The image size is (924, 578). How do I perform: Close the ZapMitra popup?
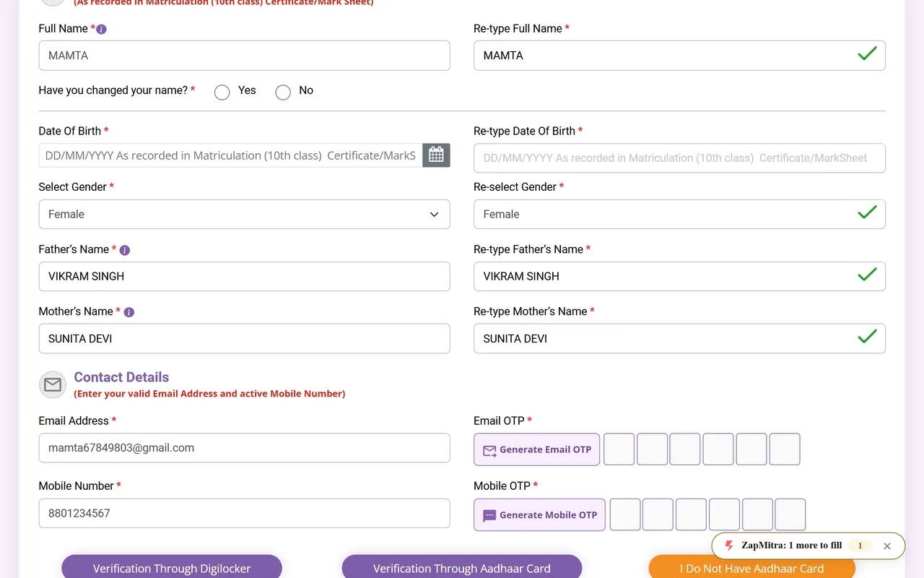click(887, 546)
